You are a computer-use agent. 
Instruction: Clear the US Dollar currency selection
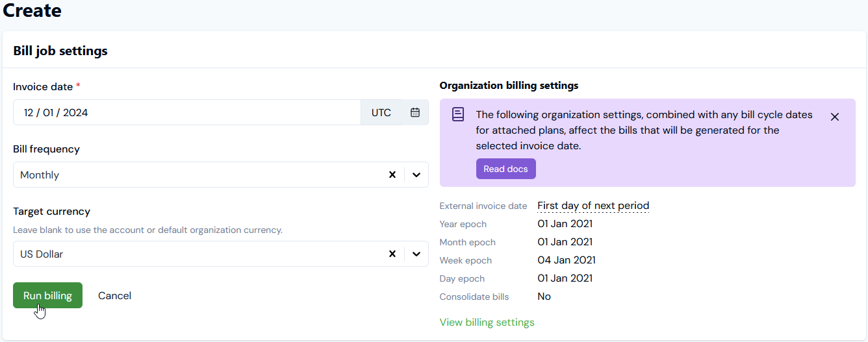(392, 254)
